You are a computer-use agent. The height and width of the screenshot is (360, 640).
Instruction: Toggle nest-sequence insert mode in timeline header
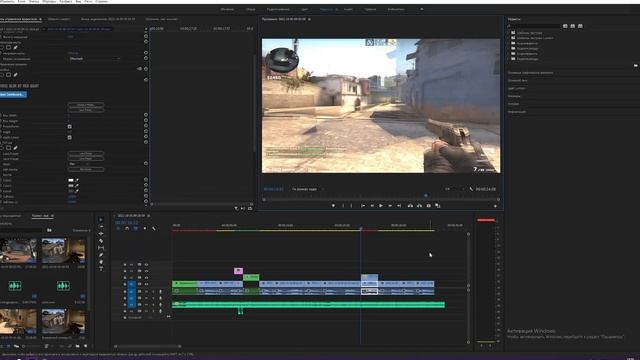tap(118, 229)
